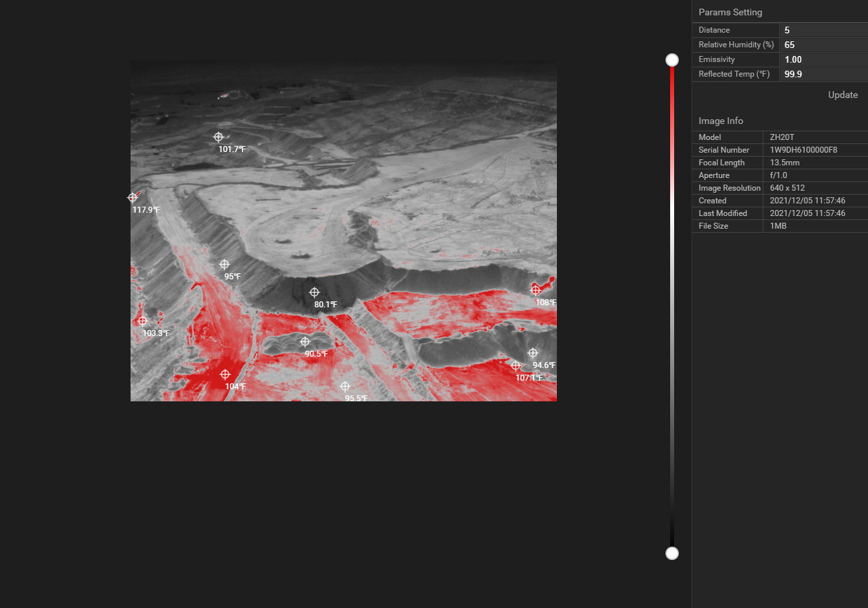Click the "Serial Number" row label

tap(724, 150)
